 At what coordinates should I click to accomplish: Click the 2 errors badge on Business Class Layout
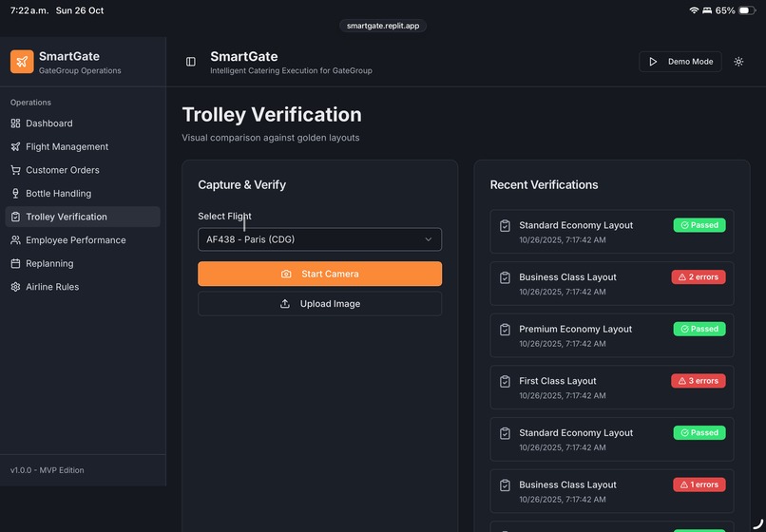click(x=699, y=277)
